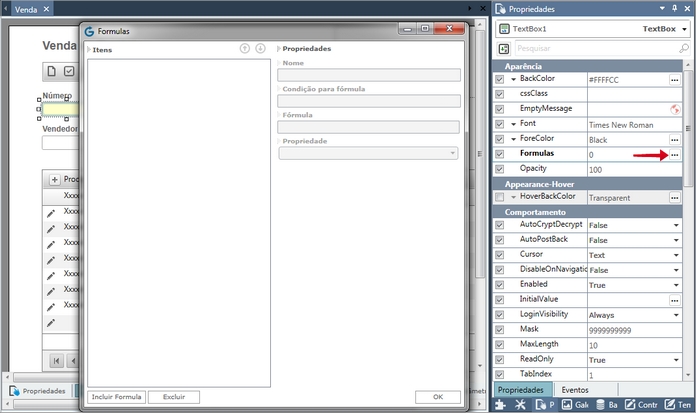Screen dimensions: 696x413
Task: Click the database icon in bottom toolbar
Action: [598, 405]
